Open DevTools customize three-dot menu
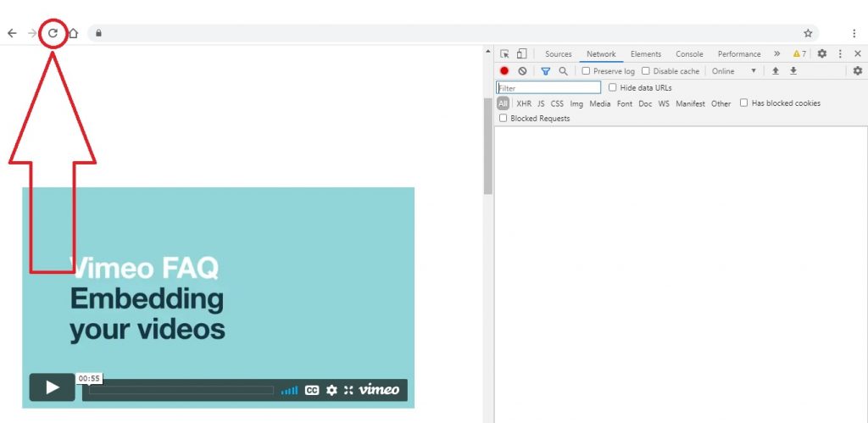This screenshot has height=423, width=868. coord(840,53)
